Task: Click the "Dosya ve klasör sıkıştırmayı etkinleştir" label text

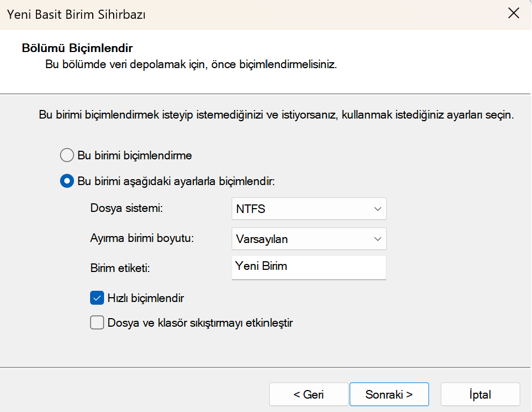Action: click(x=200, y=323)
